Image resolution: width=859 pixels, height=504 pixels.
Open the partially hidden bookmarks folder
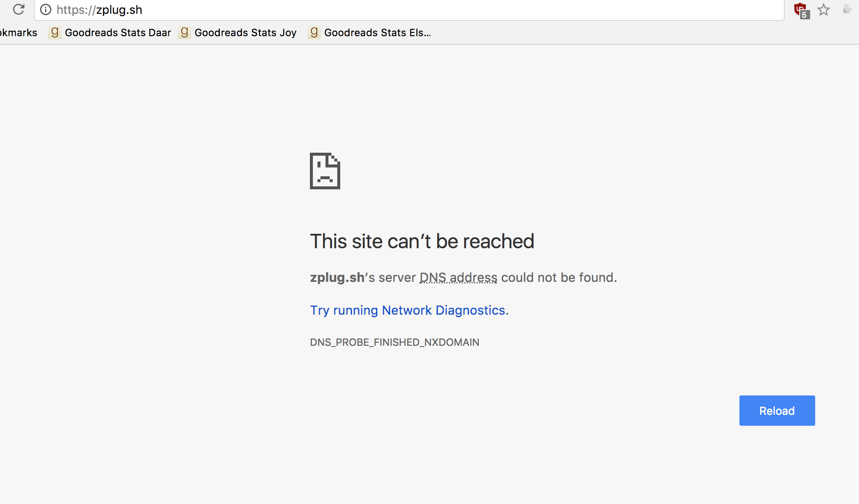tap(19, 32)
